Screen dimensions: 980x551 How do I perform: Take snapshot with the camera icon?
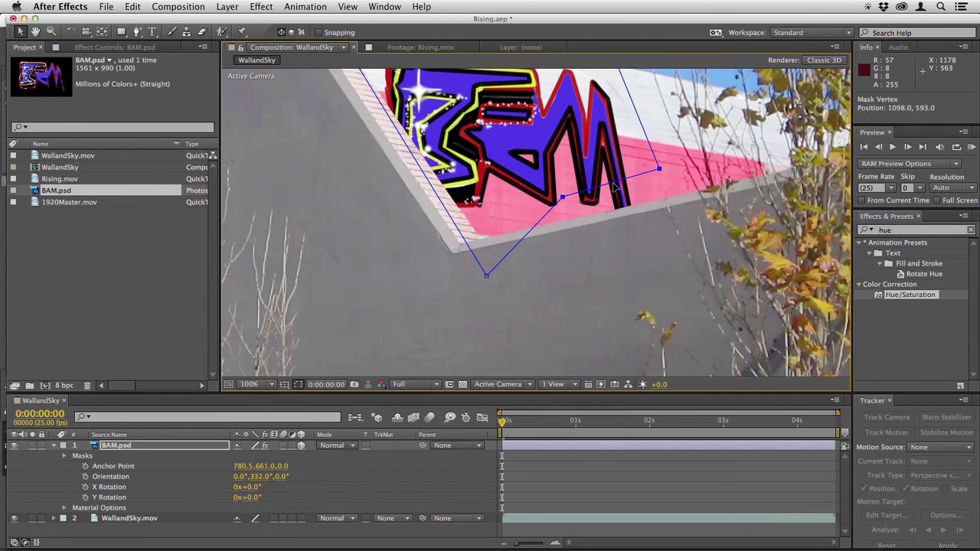pyautogui.click(x=354, y=384)
